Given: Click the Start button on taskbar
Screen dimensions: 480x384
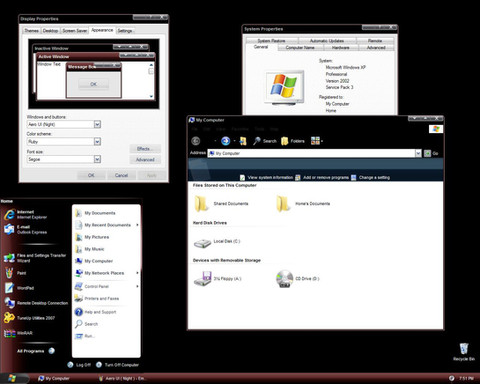Looking at the screenshot, I should [x=12, y=378].
